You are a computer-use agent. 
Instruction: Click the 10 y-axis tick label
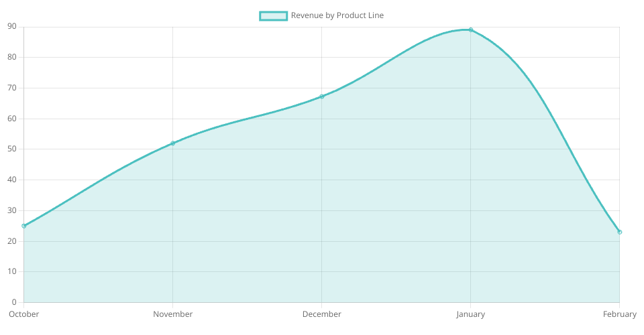pos(12,271)
